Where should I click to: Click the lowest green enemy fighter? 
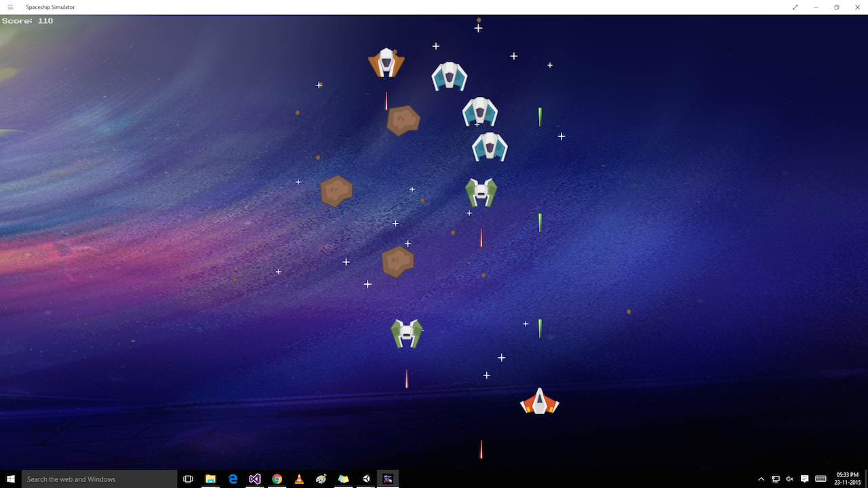tap(407, 333)
